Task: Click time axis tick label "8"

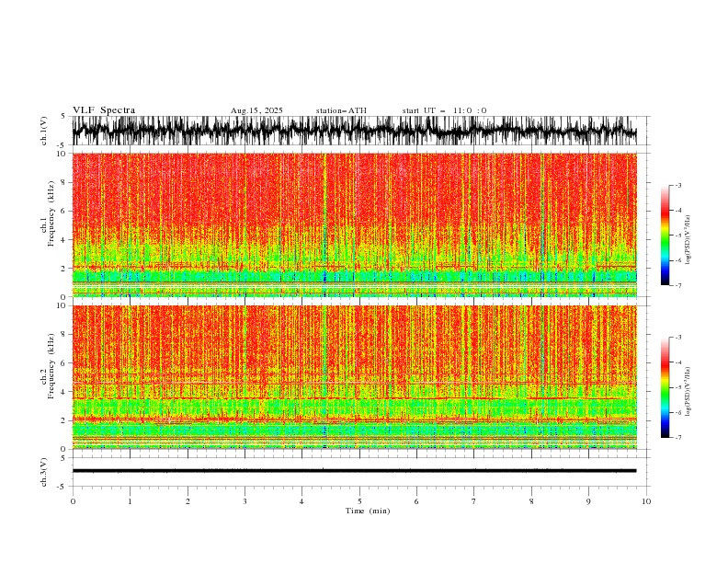Action: pos(531,501)
